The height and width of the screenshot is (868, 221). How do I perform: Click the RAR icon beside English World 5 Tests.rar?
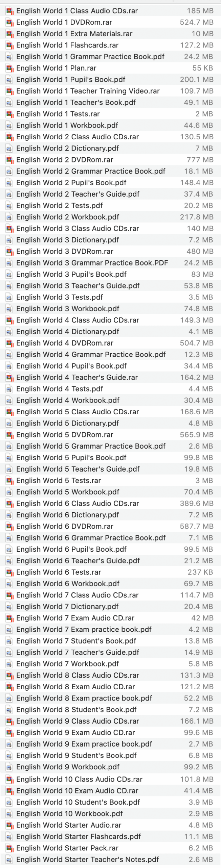[x=9, y=480]
